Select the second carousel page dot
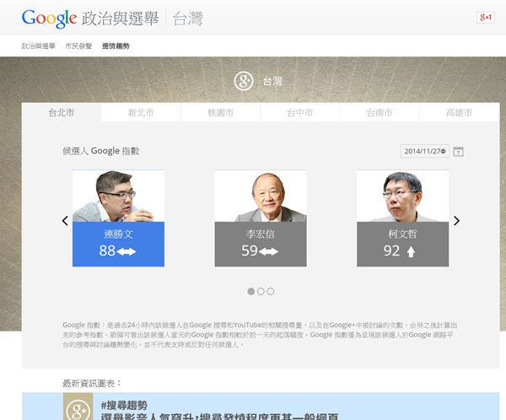The image size is (506, 420). click(x=261, y=291)
